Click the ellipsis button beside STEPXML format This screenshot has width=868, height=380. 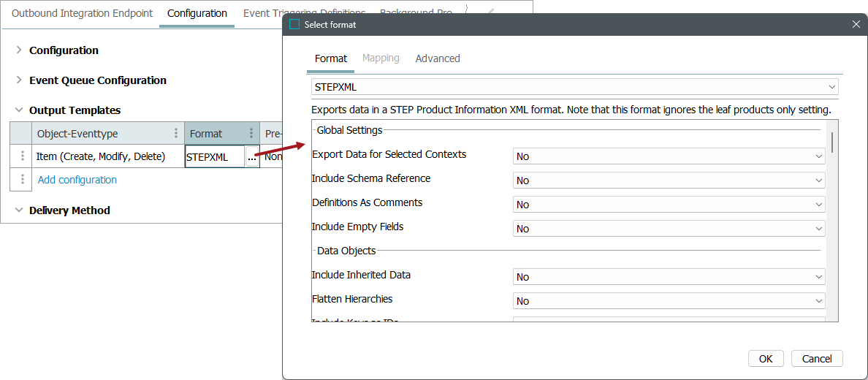point(251,157)
